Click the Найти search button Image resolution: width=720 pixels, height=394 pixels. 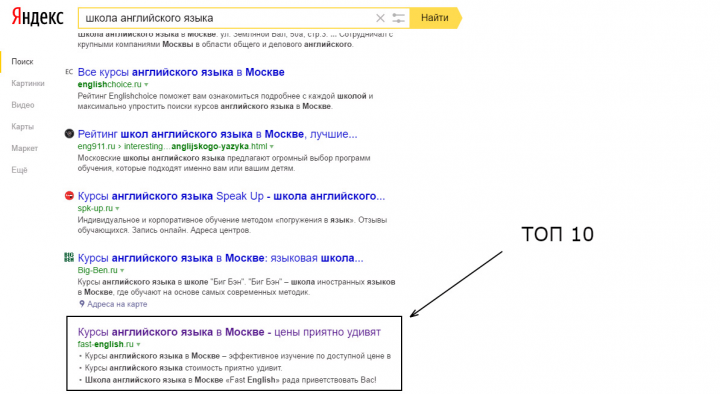coord(435,18)
